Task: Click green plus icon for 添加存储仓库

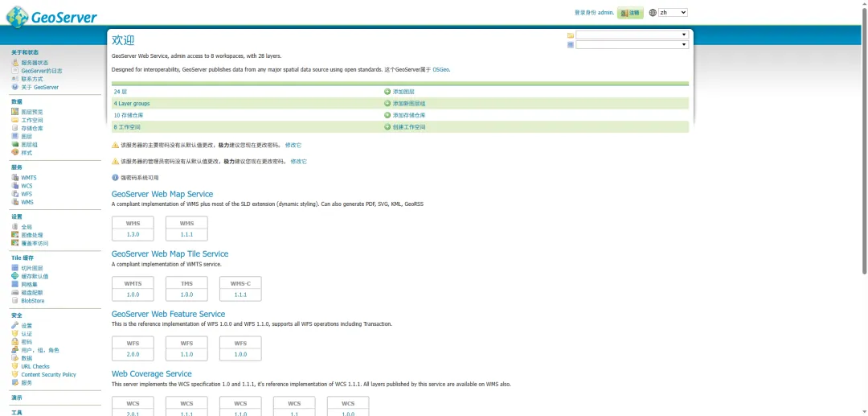Action: pyautogui.click(x=387, y=115)
